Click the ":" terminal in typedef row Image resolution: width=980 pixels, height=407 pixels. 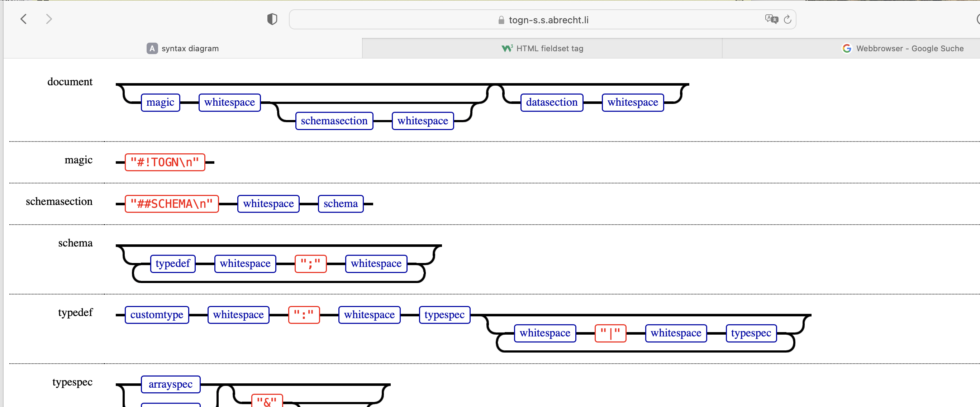click(304, 315)
